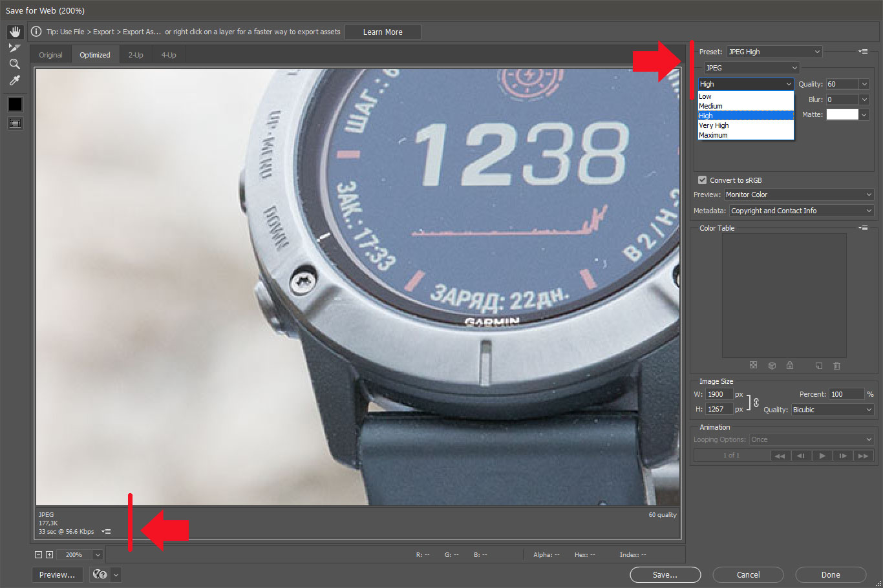Click the animation play button
Viewport: 883px width, 588px height.
click(822, 456)
